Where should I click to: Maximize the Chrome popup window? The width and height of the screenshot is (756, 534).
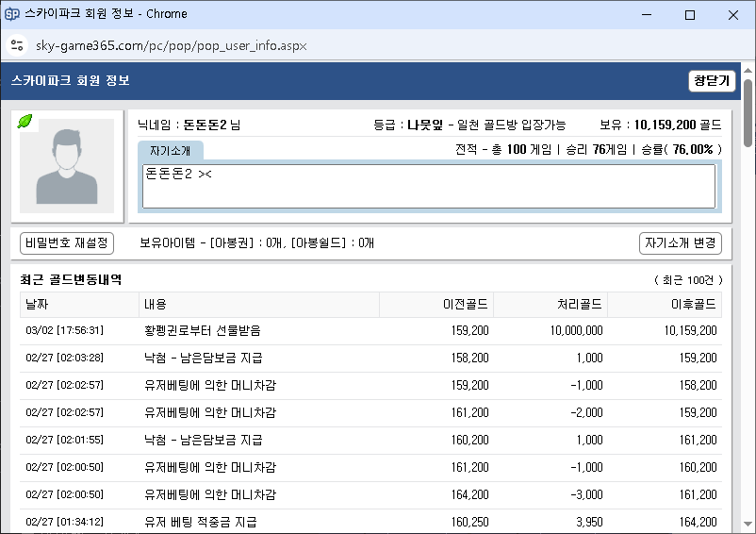pos(690,14)
